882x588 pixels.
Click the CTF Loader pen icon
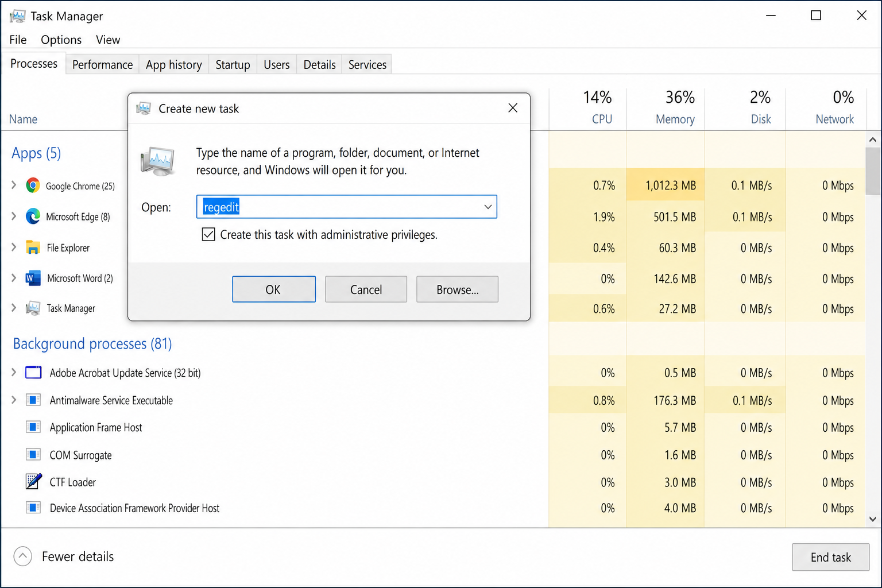33,481
